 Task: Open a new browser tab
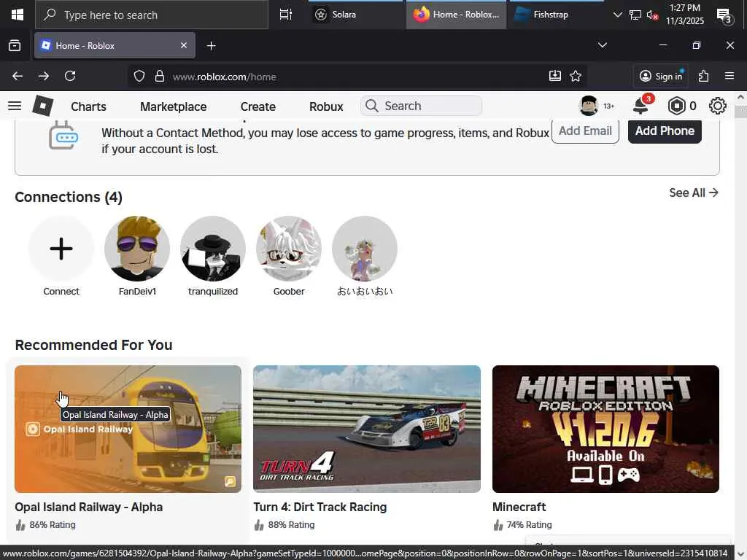tap(211, 46)
